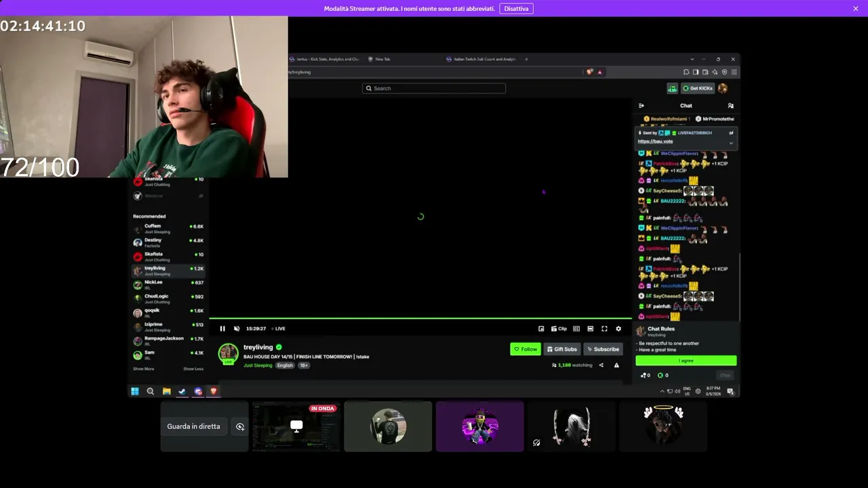This screenshot has height=488, width=868.
Task: Open Iziprime in Recommended channels
Action: (x=168, y=326)
